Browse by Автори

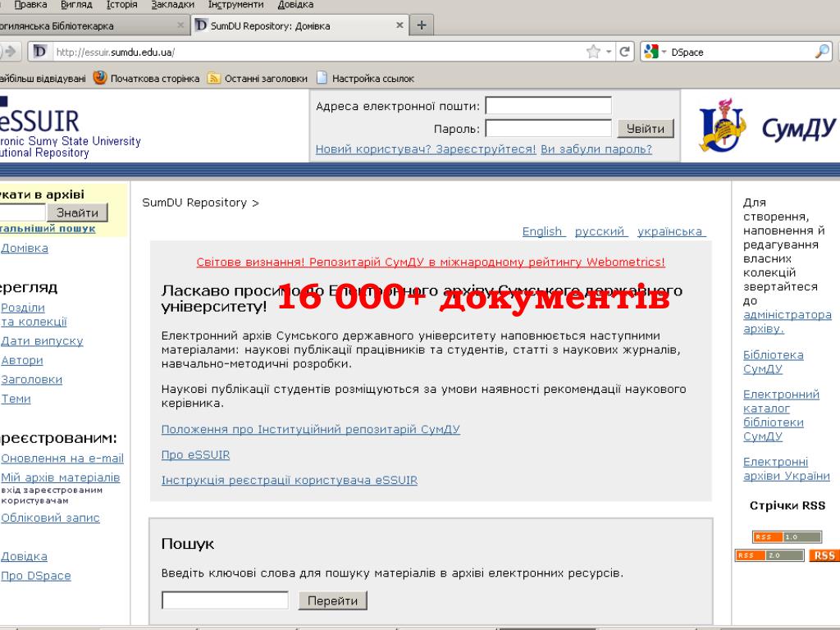pyautogui.click(x=21, y=360)
